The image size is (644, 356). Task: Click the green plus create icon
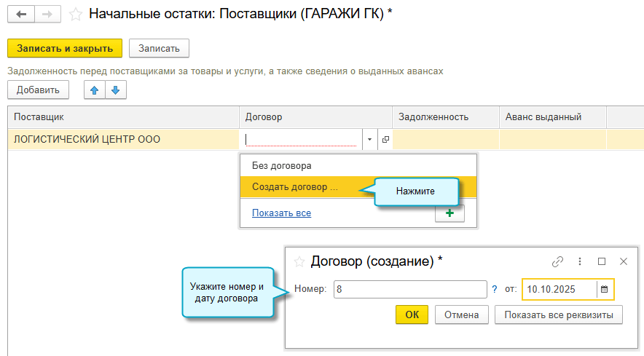[x=449, y=213]
